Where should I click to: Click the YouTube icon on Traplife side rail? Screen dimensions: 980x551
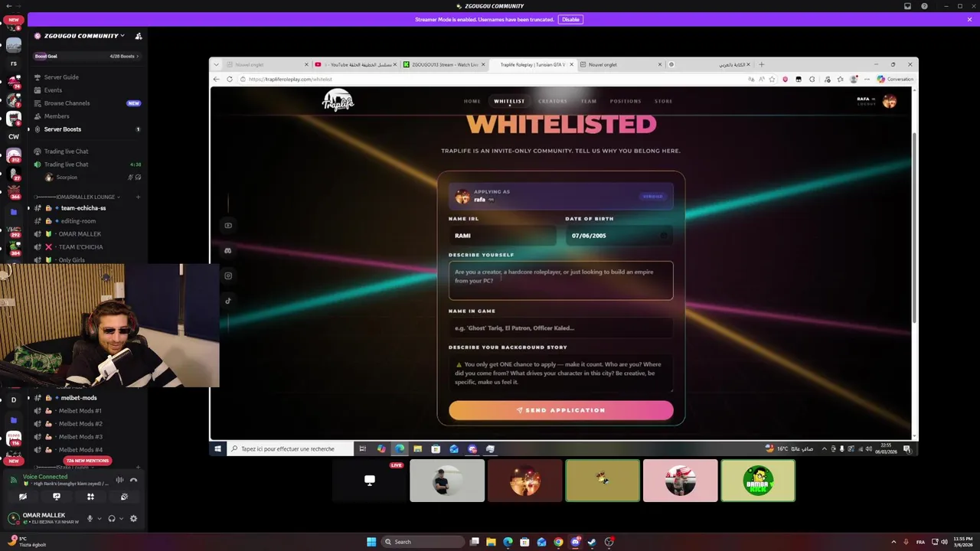click(228, 226)
